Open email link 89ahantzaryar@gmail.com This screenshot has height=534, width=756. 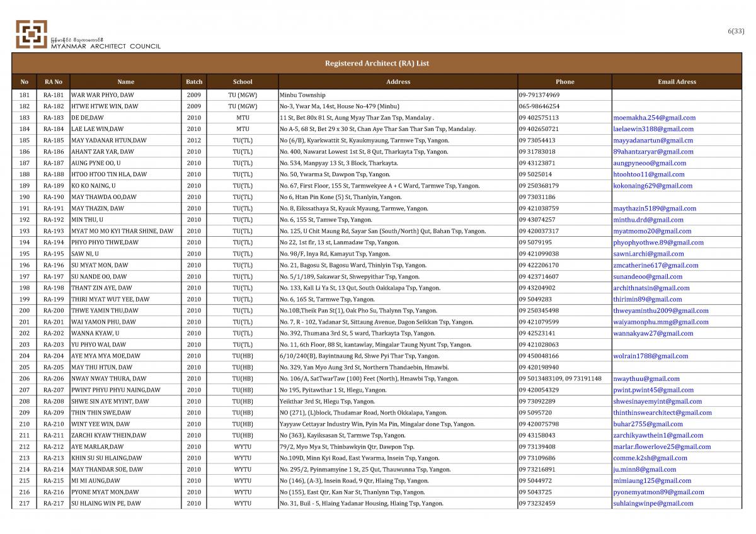coord(653,152)
